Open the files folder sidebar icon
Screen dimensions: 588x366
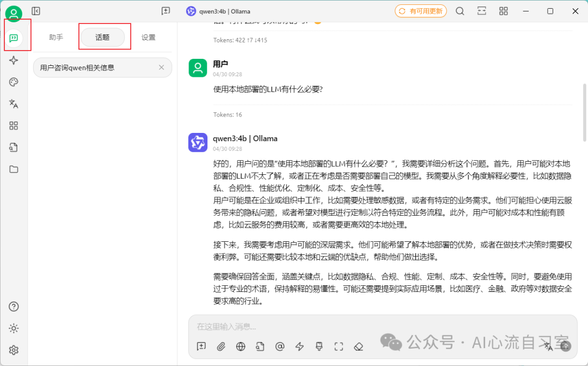(x=14, y=169)
